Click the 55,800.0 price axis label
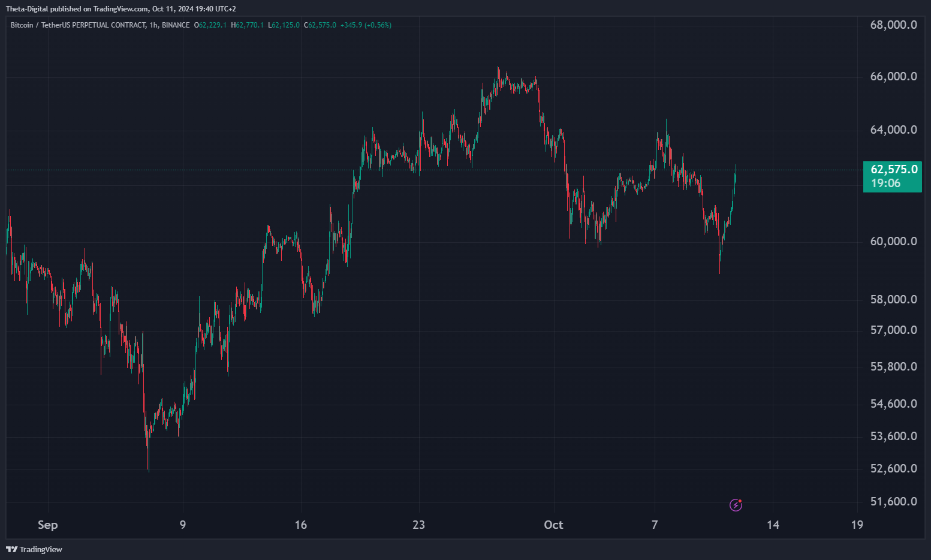 (893, 367)
